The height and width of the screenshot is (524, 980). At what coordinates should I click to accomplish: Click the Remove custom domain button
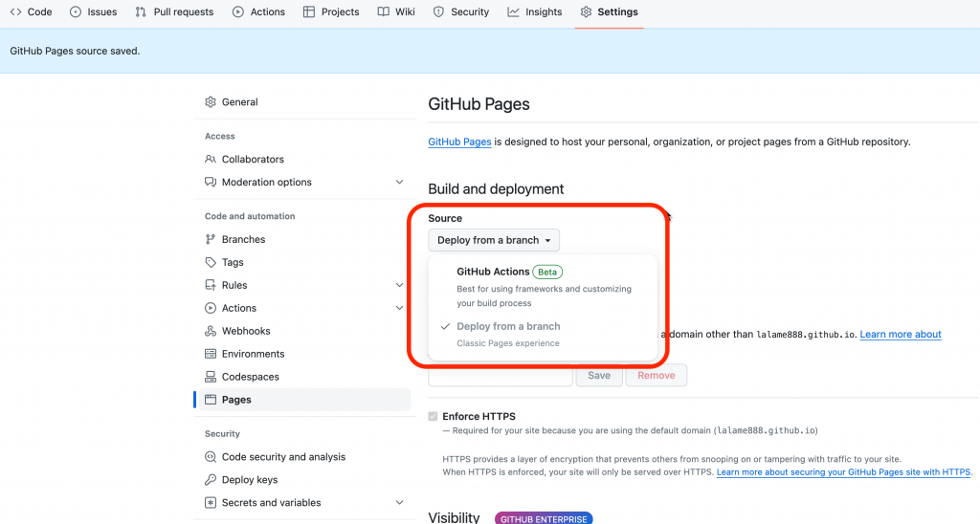tap(657, 376)
